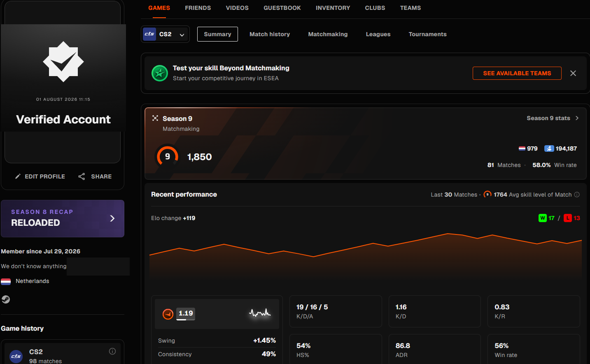Screen dimensions: 590x364
Task: Click the 86.8 ADR stat card
Action: pyautogui.click(x=435, y=350)
